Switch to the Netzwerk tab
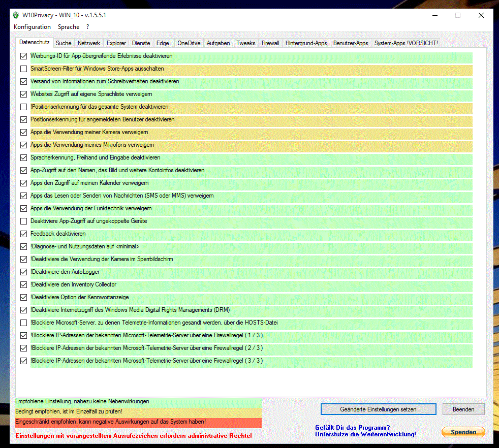The height and width of the screenshot is (448, 499). coord(89,43)
